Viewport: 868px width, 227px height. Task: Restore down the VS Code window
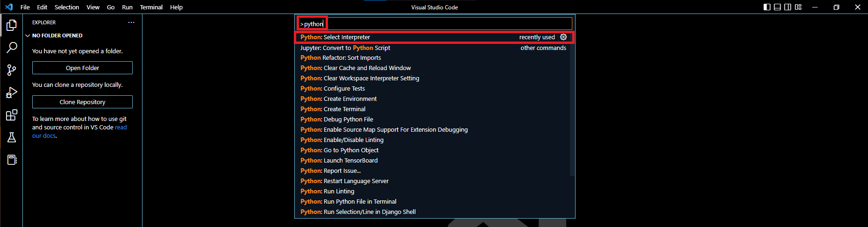pos(837,7)
